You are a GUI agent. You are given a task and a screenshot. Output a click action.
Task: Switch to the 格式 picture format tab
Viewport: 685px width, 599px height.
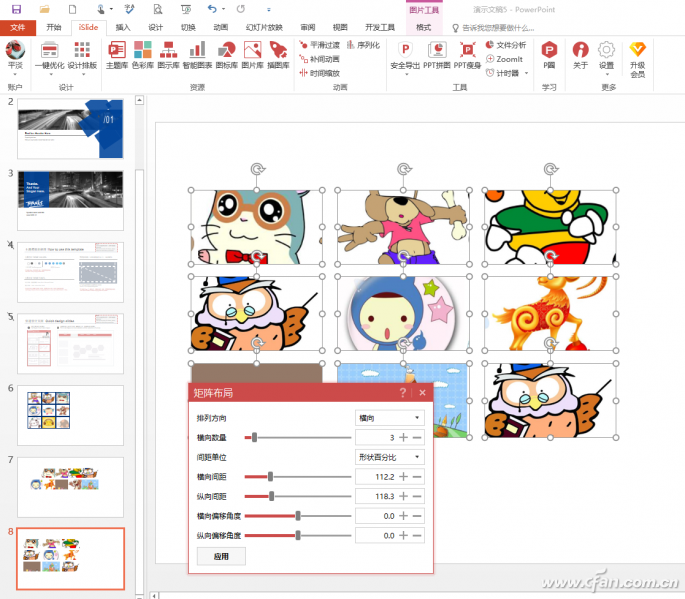[x=423, y=28]
